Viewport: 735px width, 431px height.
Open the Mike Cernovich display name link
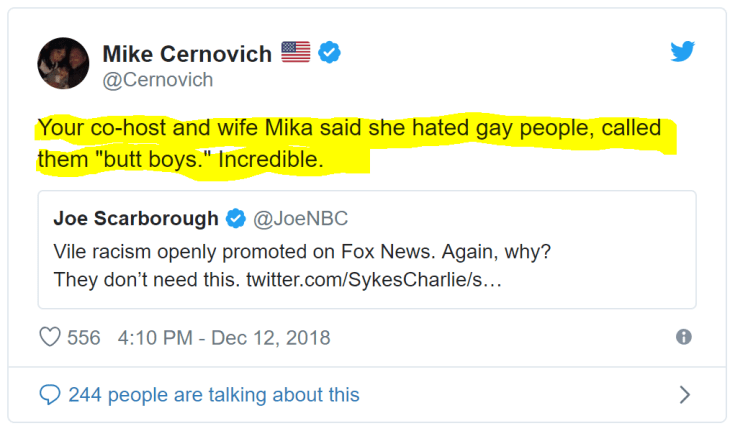click(x=187, y=53)
